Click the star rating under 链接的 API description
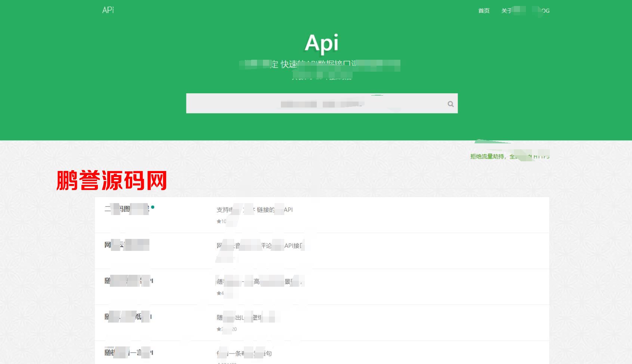Screen dimensions: 632x364 coord(221,221)
